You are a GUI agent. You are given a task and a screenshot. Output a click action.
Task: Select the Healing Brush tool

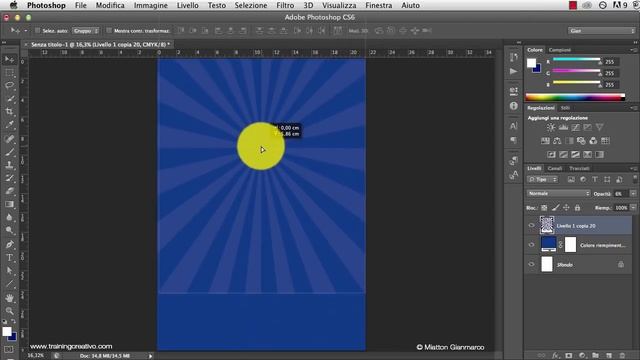pyautogui.click(x=9, y=139)
